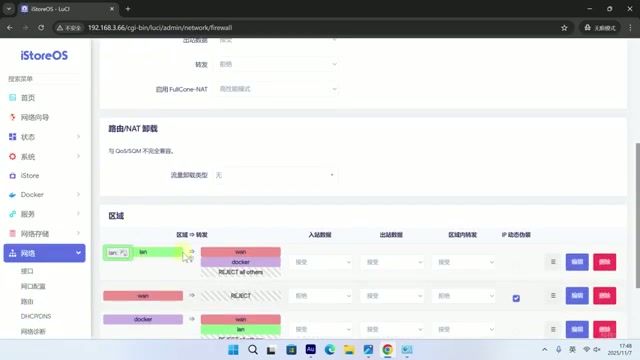Switch to Chrome on the taskbar
This screenshot has height=360, width=640.
[387, 350]
